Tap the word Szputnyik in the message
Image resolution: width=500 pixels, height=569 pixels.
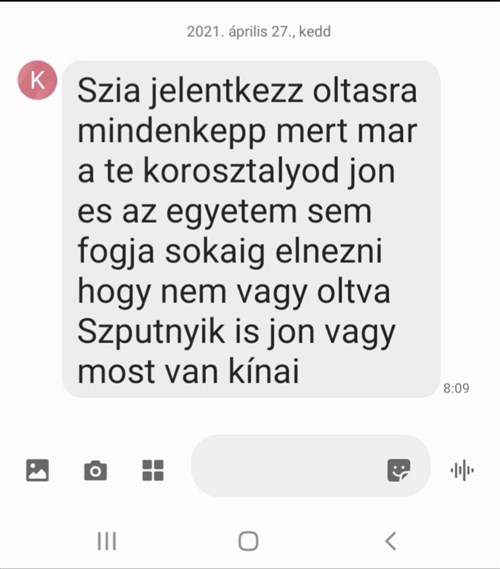(x=151, y=332)
